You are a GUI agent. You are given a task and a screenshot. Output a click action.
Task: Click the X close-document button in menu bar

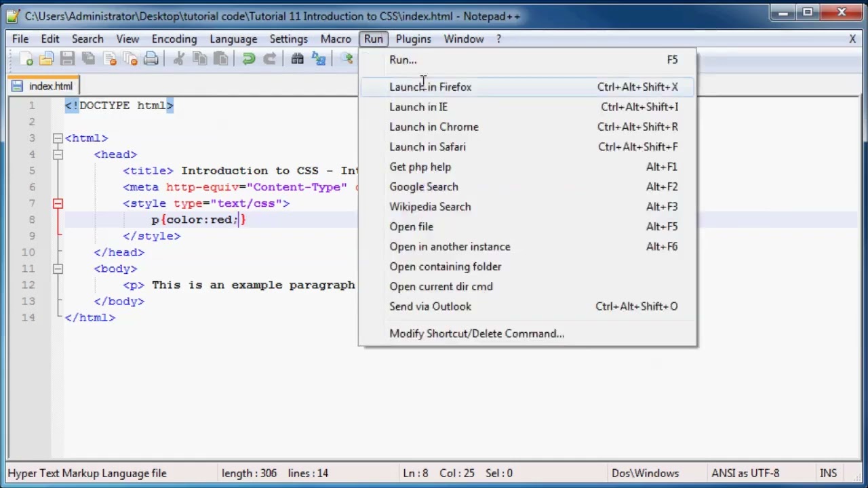coord(852,39)
